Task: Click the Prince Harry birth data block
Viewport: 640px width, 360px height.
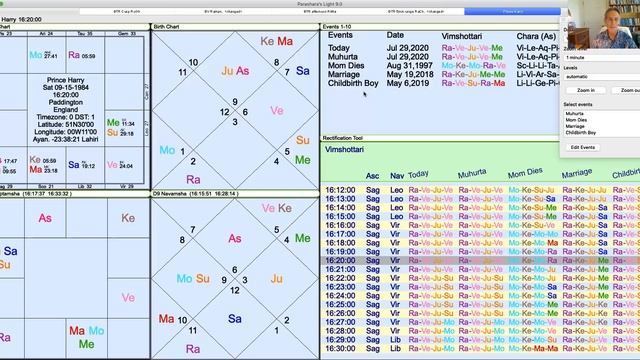Action: click(66, 109)
